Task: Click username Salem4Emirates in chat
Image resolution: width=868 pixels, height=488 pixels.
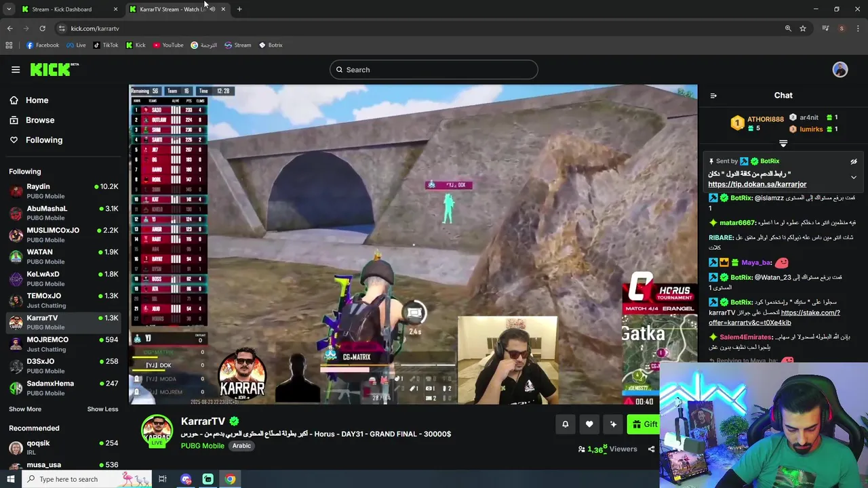Action: point(746,338)
